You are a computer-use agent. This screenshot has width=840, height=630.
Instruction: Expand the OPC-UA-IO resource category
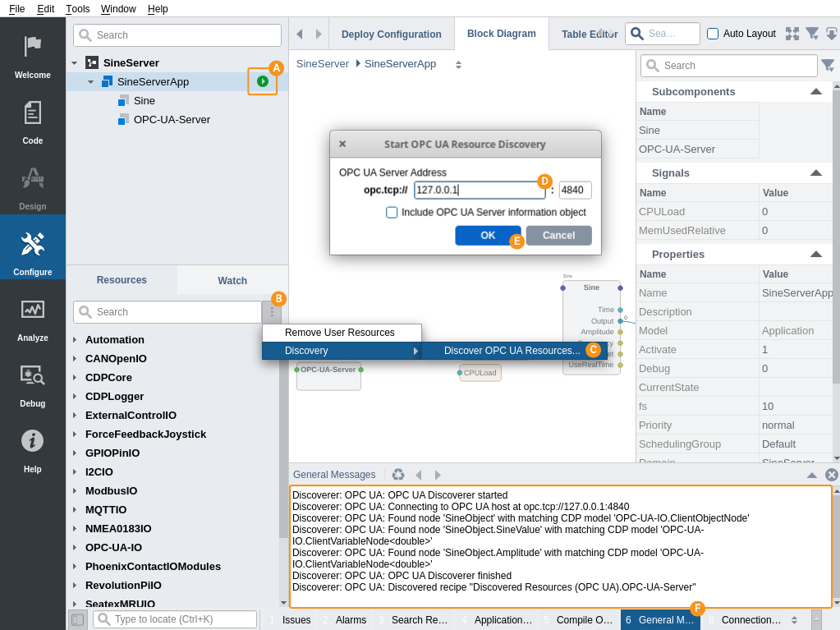pos(74,547)
